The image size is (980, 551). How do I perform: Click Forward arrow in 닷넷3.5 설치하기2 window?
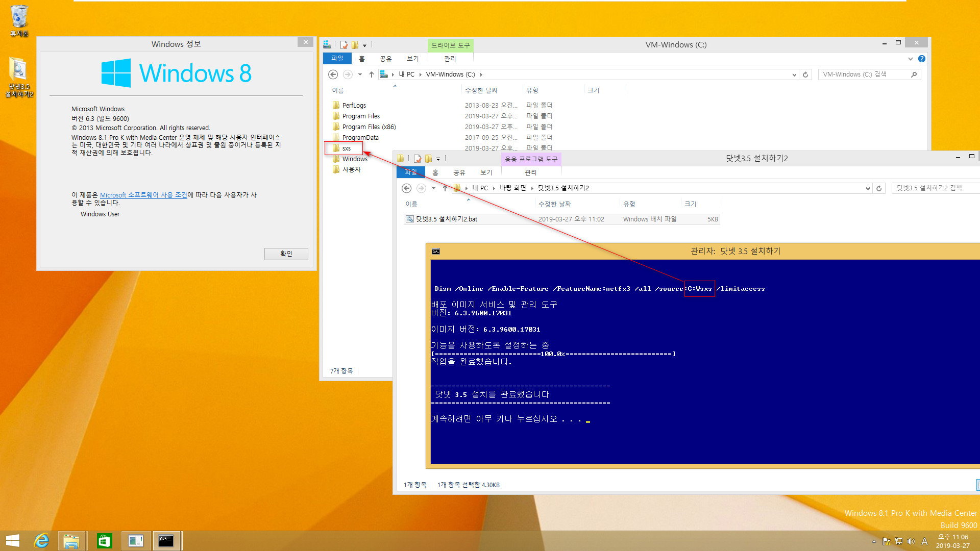[x=421, y=188]
